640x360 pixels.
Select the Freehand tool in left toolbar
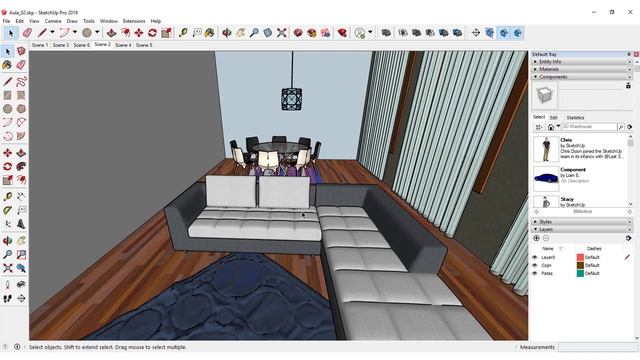(x=21, y=81)
